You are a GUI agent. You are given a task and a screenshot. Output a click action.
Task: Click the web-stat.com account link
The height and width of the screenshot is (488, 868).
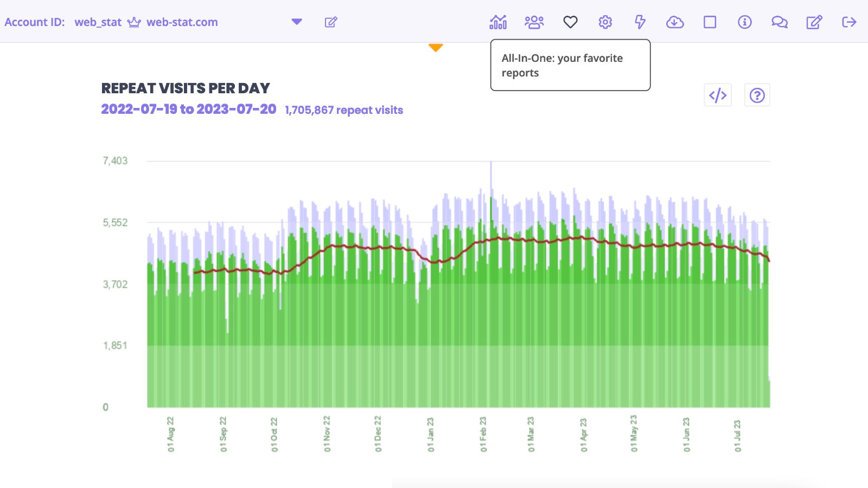pos(181,22)
